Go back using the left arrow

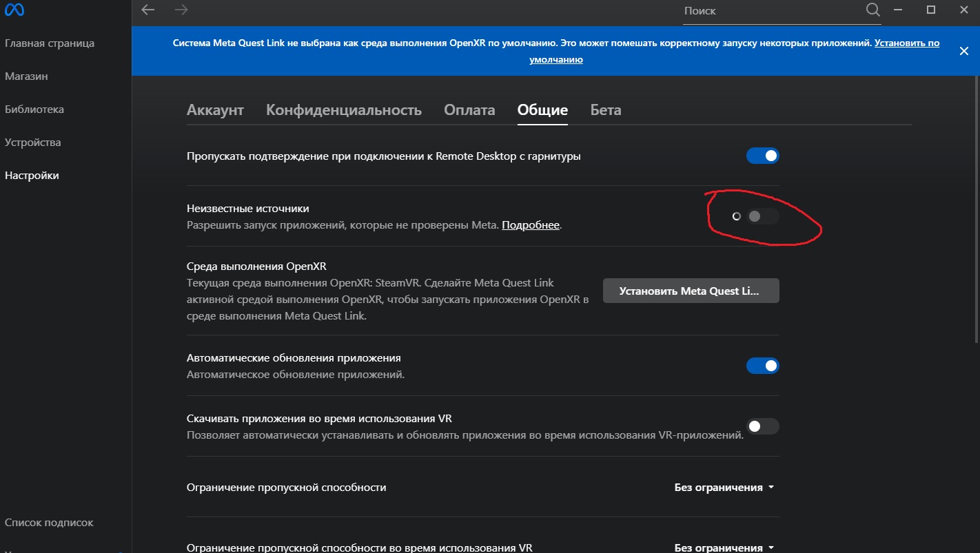point(148,10)
